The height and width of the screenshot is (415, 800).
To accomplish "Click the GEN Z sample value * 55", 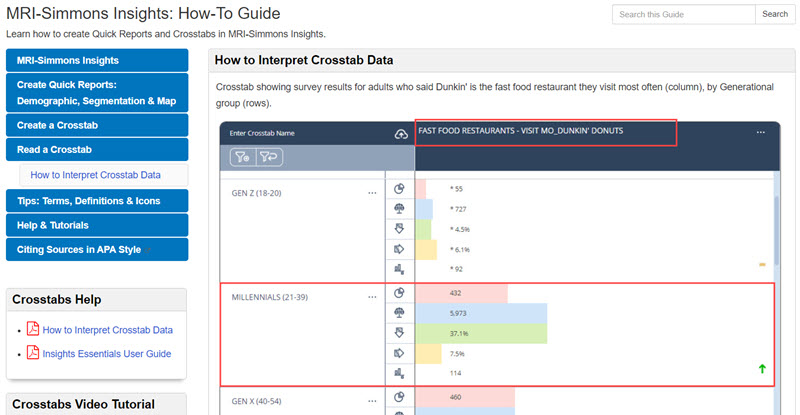I will 456,189.
